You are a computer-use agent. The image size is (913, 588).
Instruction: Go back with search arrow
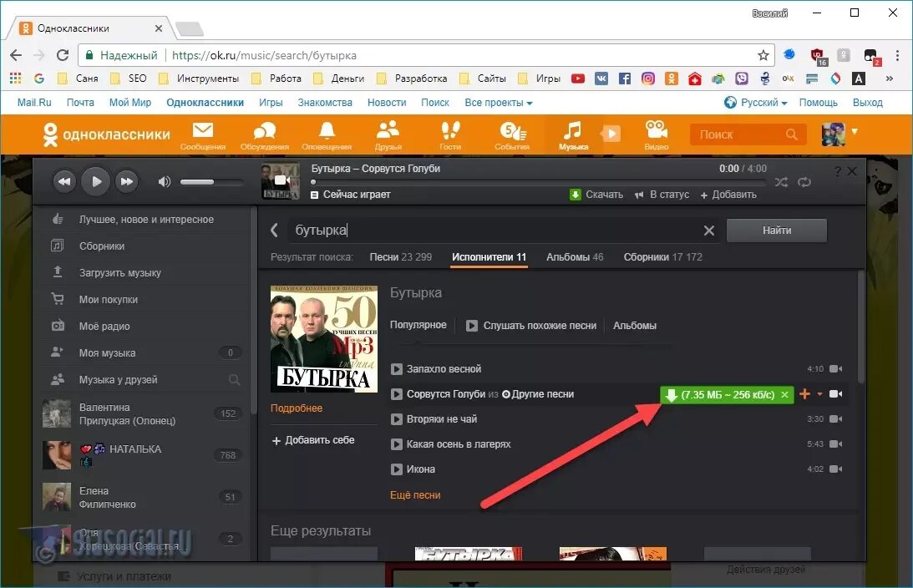pos(274,230)
